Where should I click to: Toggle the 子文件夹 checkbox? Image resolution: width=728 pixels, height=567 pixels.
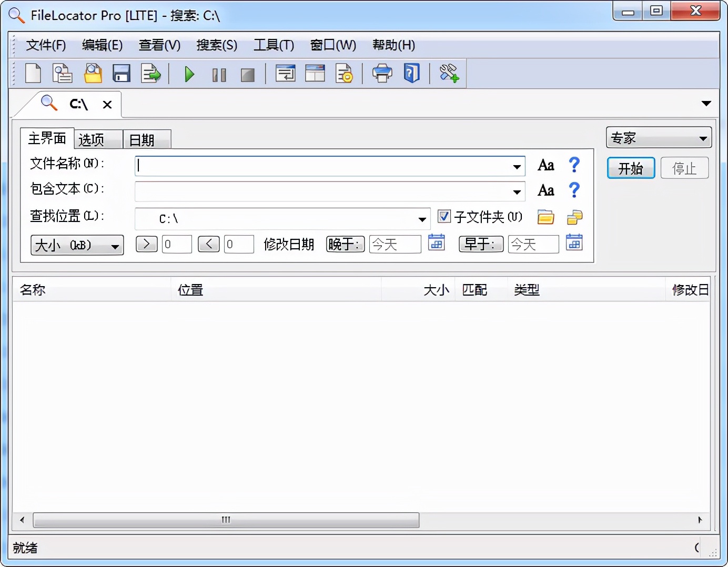point(444,216)
